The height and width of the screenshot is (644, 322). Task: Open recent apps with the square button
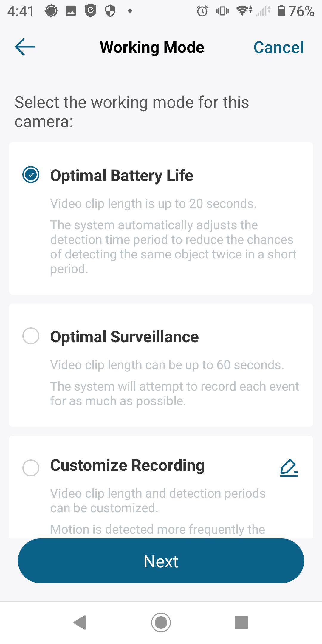pyautogui.click(x=241, y=623)
